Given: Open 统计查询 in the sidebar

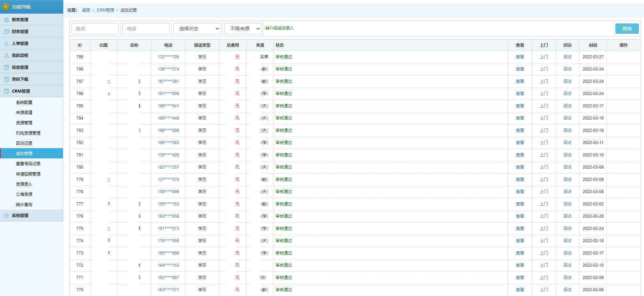Looking at the screenshot, I should (x=24, y=205).
